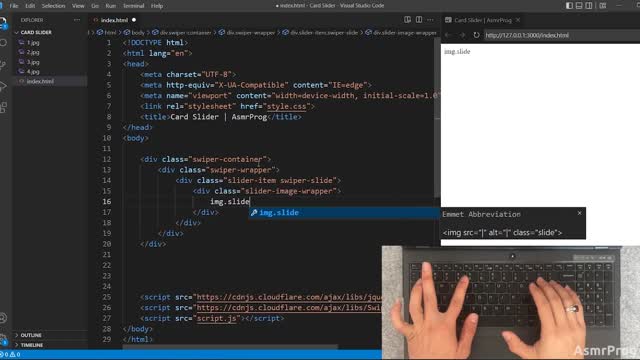Open the Run menu
This screenshot has width=640, height=360.
(111, 6)
